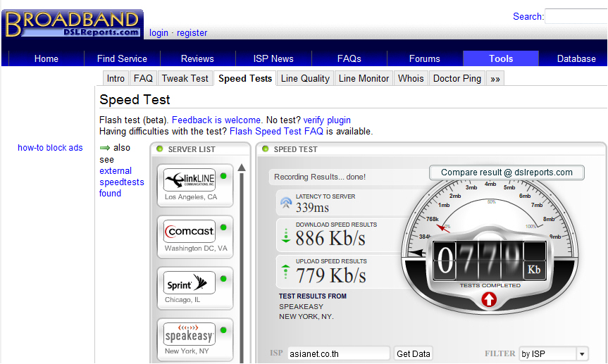608x364 pixels.
Task: Expand more tools with the »» tab
Action: pyautogui.click(x=495, y=79)
